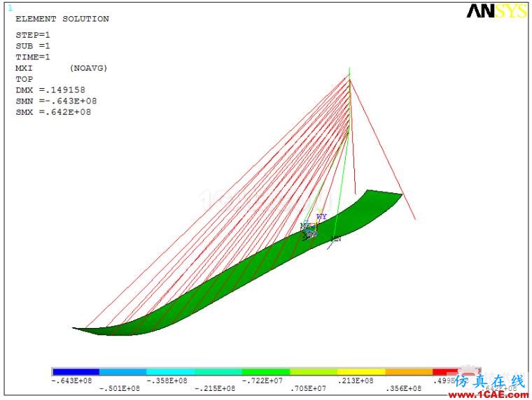Select the bright green legend color band
This screenshot has height=400, width=532.
tap(266, 372)
